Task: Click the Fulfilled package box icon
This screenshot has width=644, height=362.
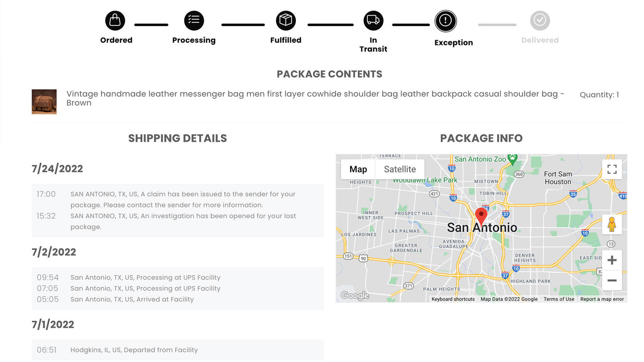Action: click(285, 20)
